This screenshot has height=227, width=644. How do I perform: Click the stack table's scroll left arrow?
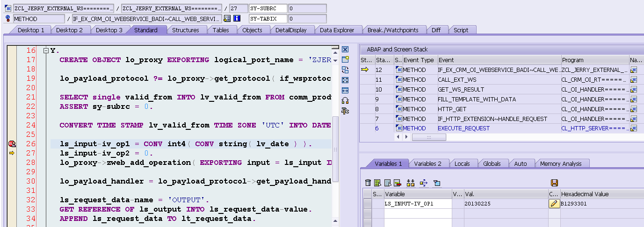point(398,137)
